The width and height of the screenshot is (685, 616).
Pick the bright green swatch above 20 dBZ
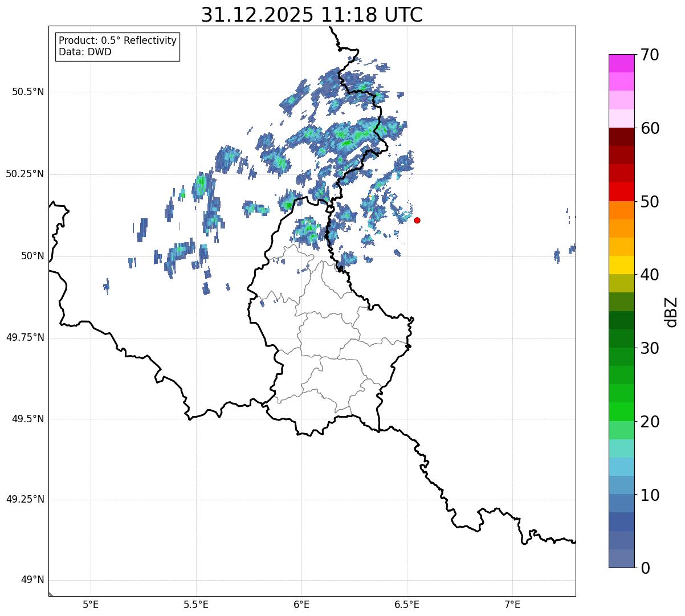click(x=622, y=412)
